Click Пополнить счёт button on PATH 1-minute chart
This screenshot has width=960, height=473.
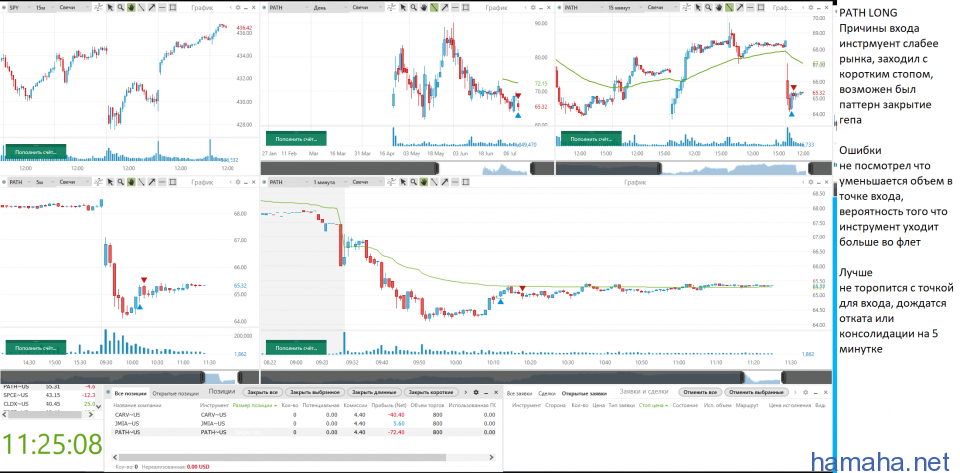coord(296,348)
